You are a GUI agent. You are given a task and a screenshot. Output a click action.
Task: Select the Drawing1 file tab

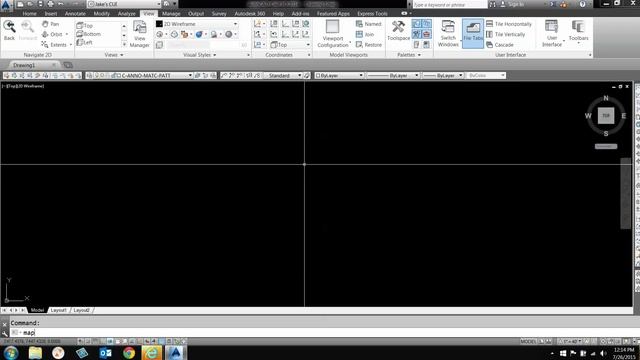24,65
